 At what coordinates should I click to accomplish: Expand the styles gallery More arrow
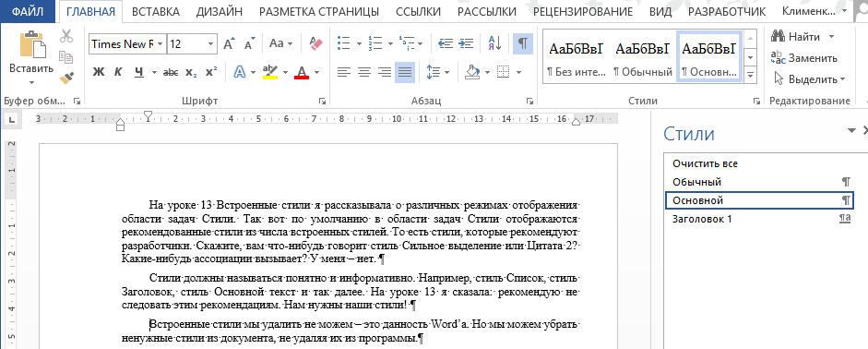tap(751, 74)
